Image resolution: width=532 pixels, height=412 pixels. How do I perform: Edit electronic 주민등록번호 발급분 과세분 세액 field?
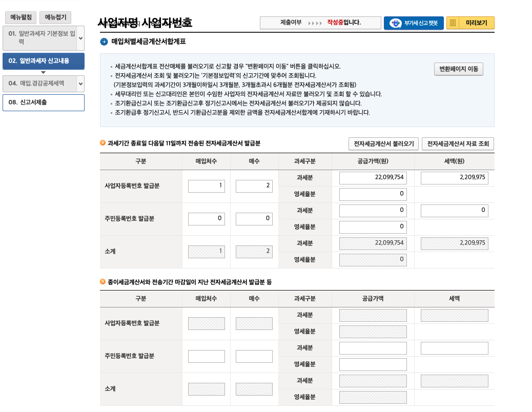click(454, 211)
